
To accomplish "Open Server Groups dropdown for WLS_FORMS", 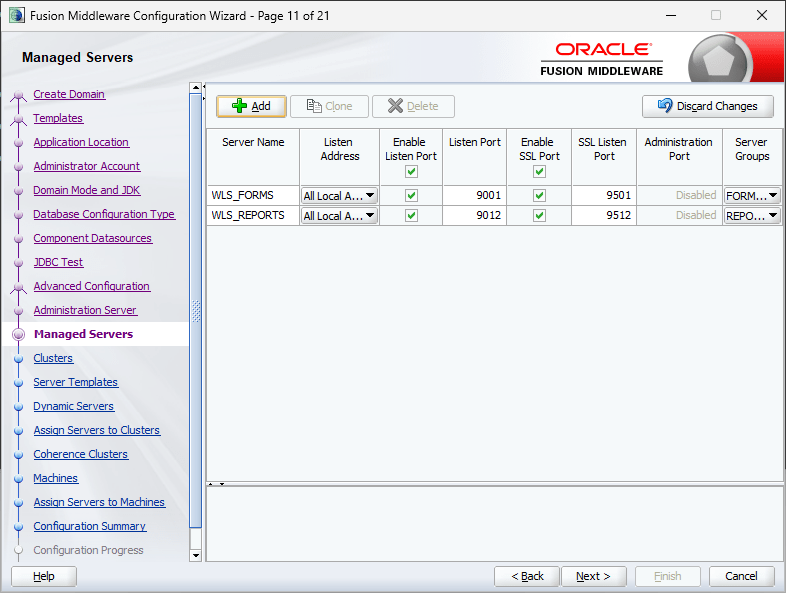I will 752,195.
